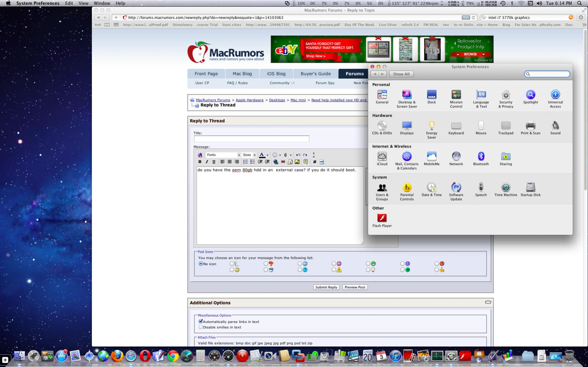This screenshot has width=588, height=367.
Task: Undo last edit in message editor
Action: pos(298,155)
